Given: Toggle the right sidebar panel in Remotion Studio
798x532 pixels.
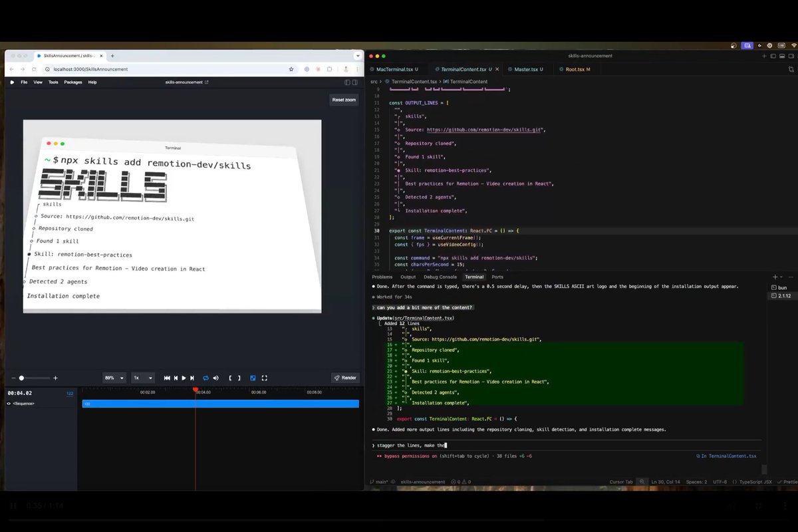Looking at the screenshot, I should pyautogui.click(x=356, y=82).
